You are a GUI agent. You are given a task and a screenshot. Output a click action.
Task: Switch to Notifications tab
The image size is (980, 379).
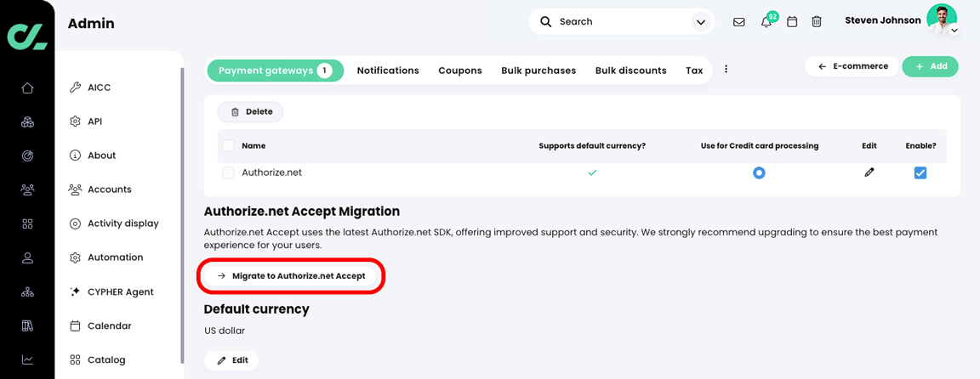(x=388, y=71)
